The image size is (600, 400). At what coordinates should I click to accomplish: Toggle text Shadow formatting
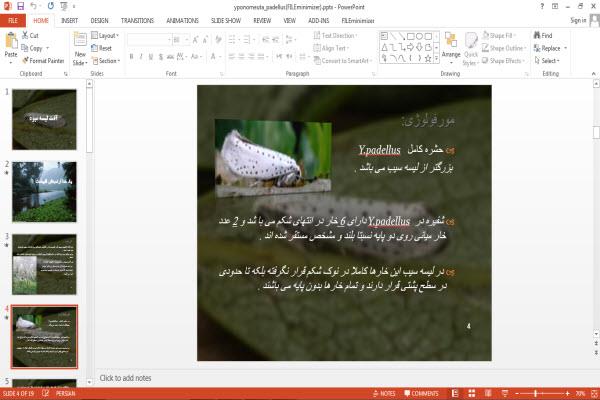(161, 57)
